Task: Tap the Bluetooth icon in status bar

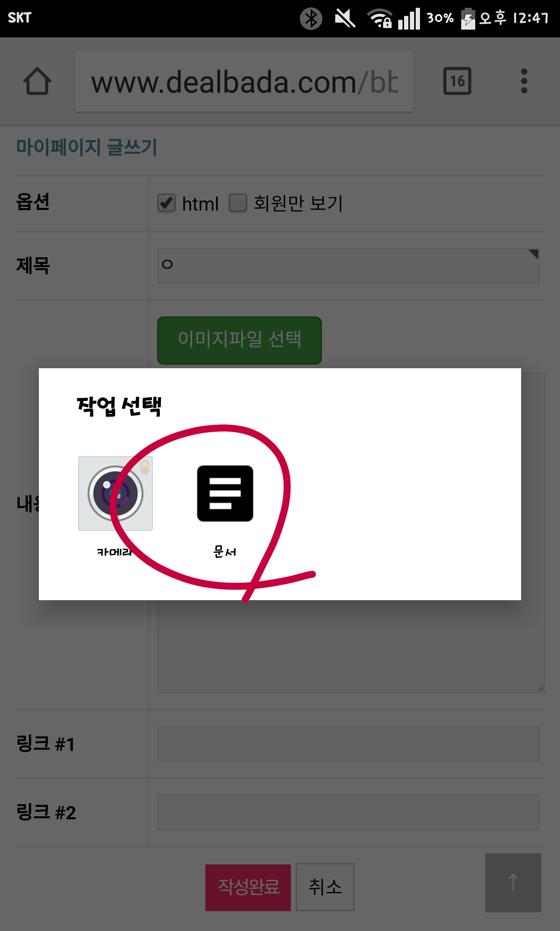Action: pos(311,18)
